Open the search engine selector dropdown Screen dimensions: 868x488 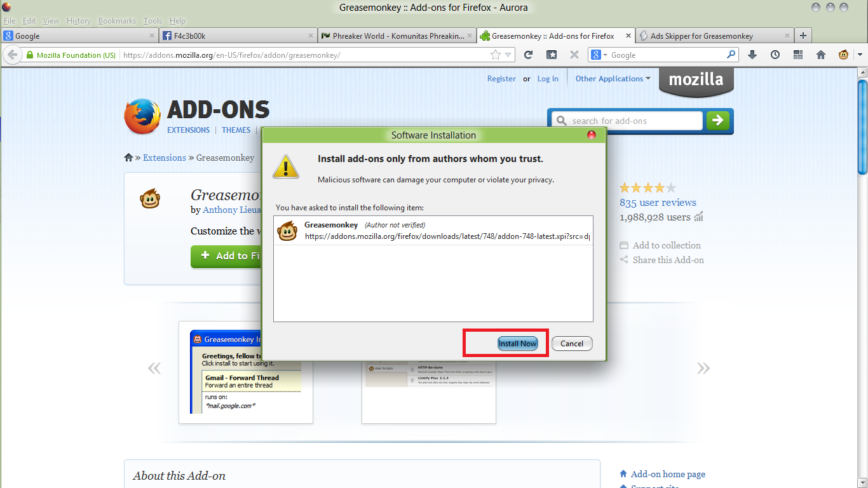pos(600,55)
